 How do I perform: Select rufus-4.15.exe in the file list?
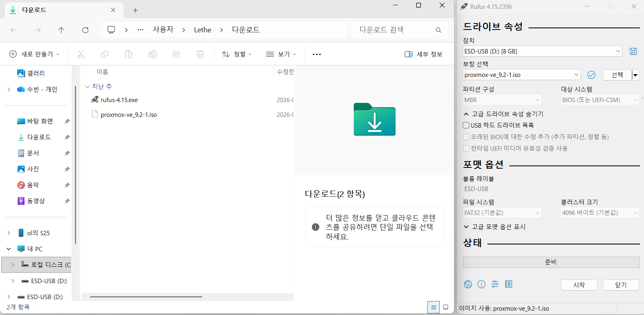[119, 100]
